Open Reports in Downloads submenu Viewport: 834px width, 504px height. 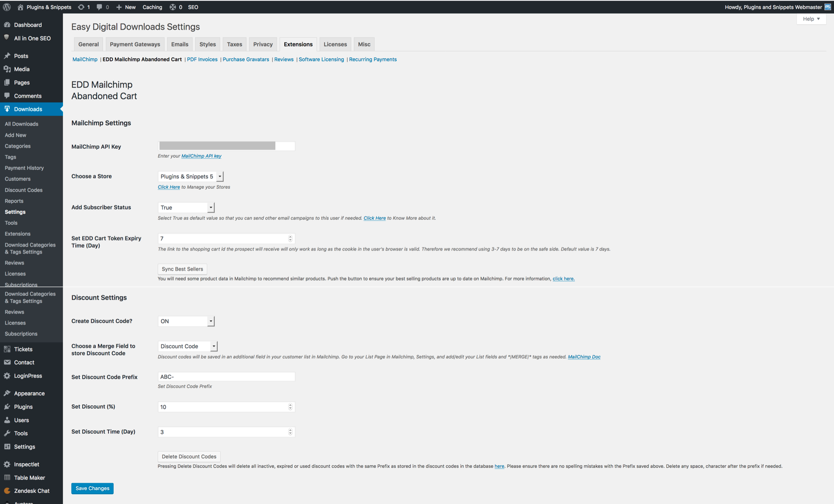(x=14, y=201)
